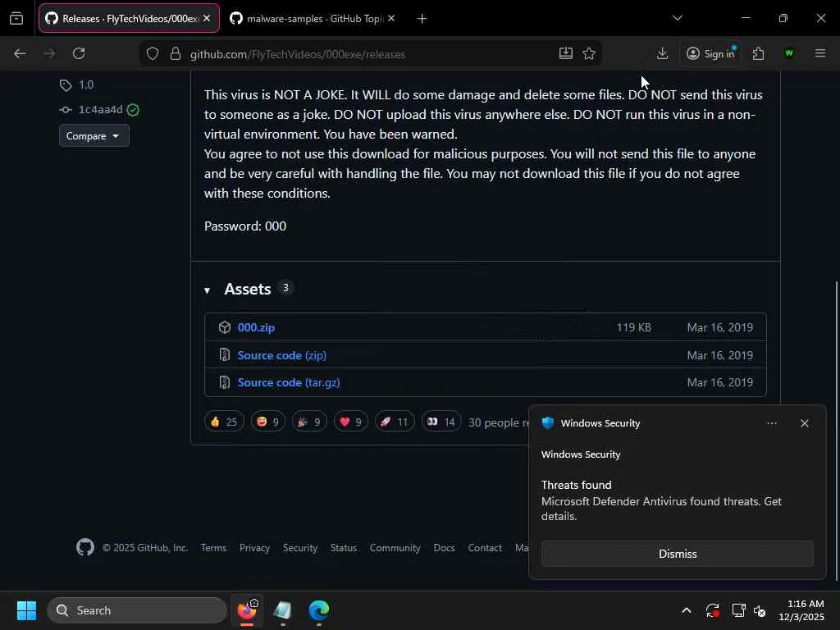Go forward with the forward arrow
This screenshot has width=840, height=630.
click(48, 53)
